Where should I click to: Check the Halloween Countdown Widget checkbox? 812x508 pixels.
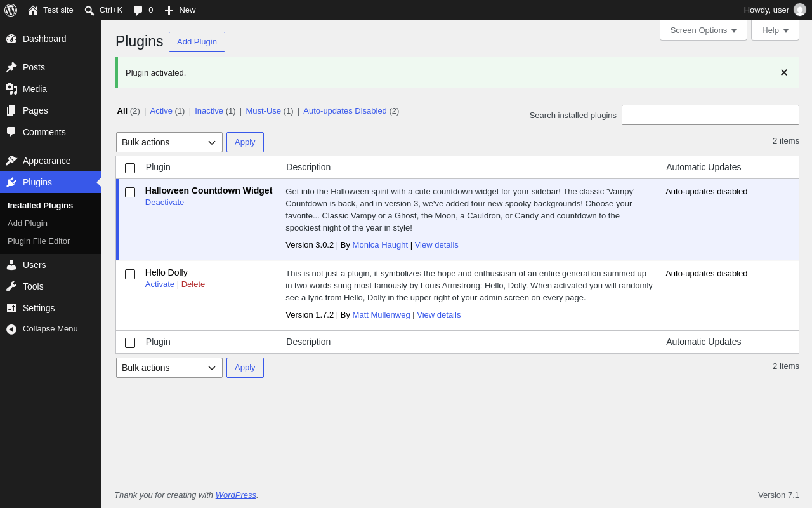coord(130,192)
